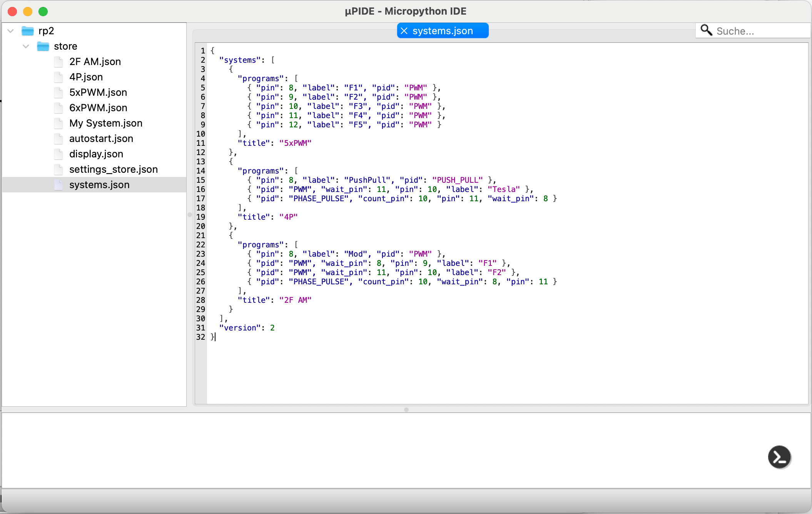Click the file icon next to 4P.json
The height and width of the screenshot is (514, 812).
[x=59, y=77]
